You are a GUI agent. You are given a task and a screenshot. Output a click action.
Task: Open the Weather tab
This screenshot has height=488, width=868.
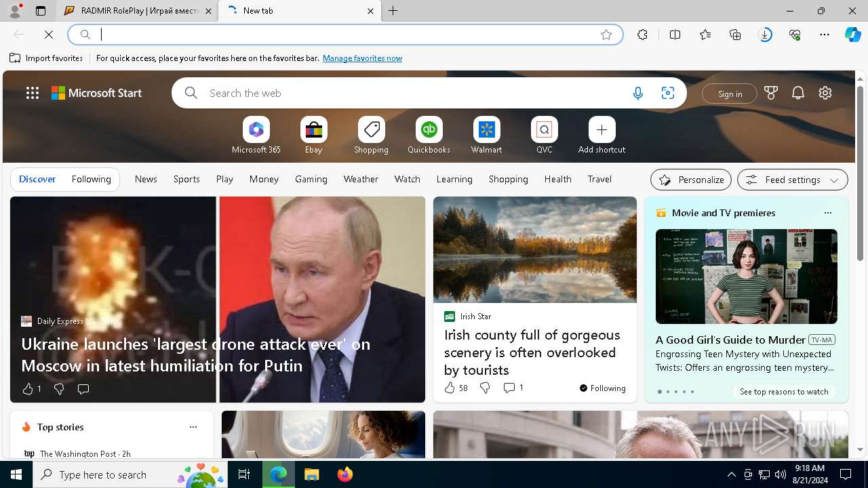point(361,179)
